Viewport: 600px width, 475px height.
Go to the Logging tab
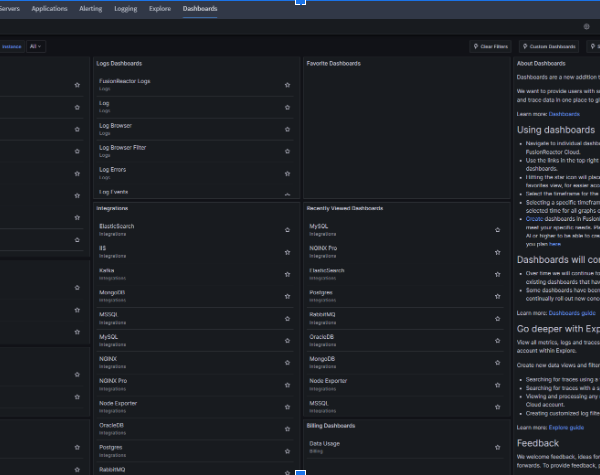point(126,8)
